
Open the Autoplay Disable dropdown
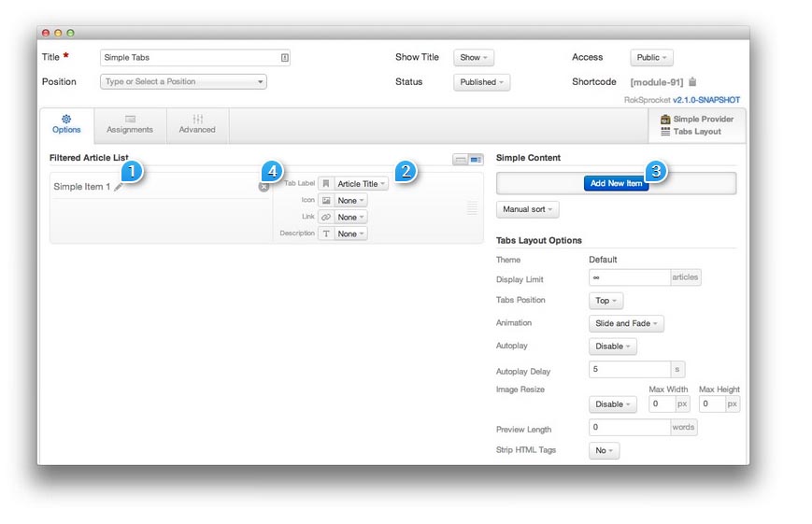coord(613,347)
